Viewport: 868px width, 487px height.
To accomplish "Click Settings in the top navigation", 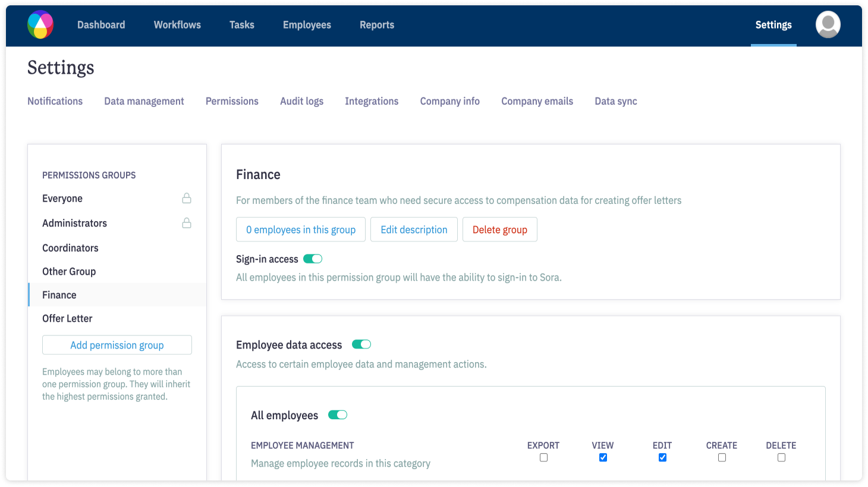I will coord(773,25).
